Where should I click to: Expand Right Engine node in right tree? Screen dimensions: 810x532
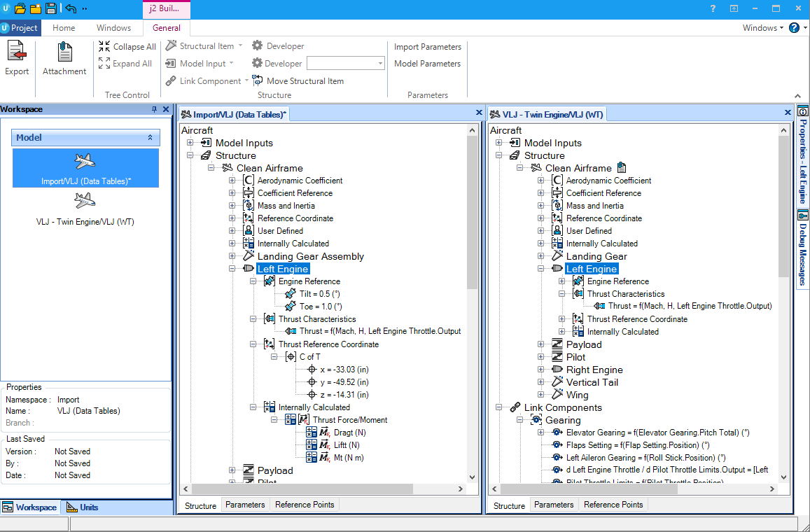tap(540, 370)
